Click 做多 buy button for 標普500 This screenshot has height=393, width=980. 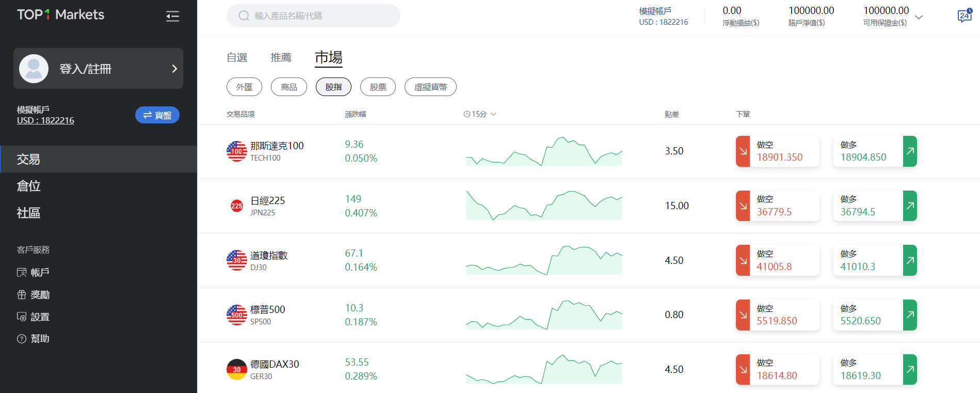coord(875,315)
